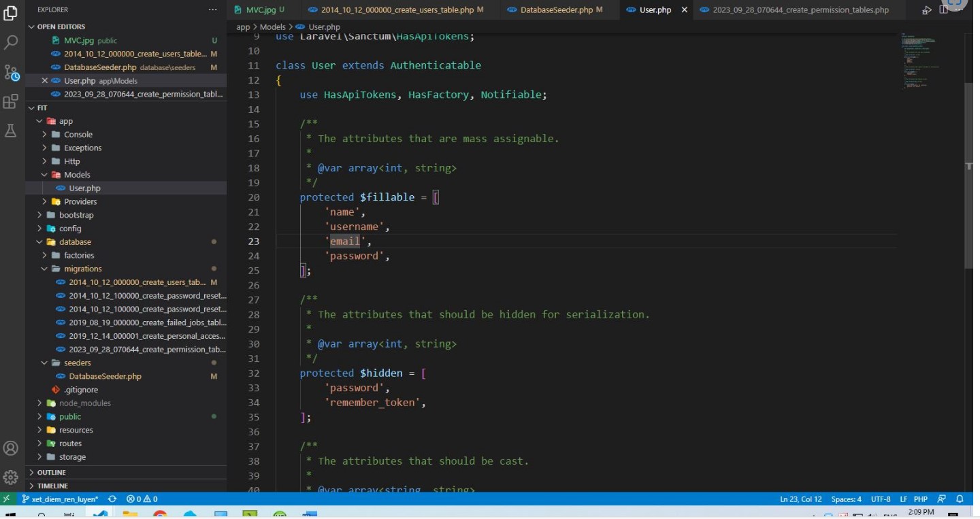
Task: Collapse the migrations folder
Action: [82, 269]
